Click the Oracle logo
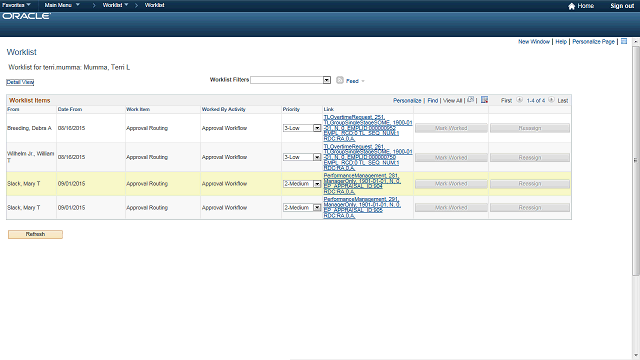This screenshot has height=360, width=640. click(x=27, y=16)
